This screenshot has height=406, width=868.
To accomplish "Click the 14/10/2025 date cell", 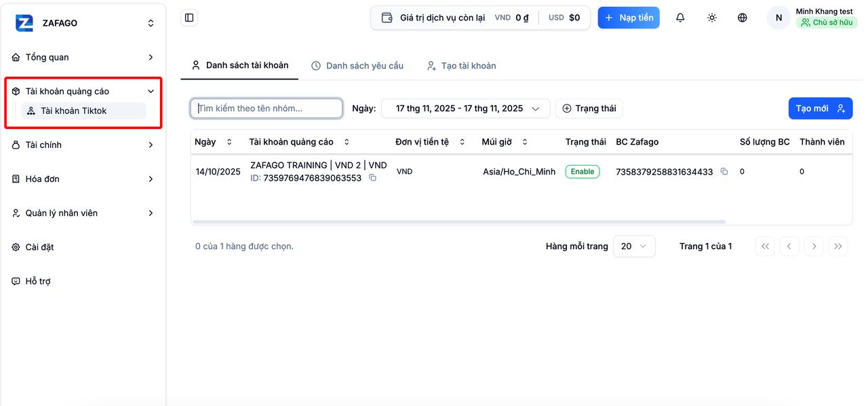I will [x=218, y=172].
